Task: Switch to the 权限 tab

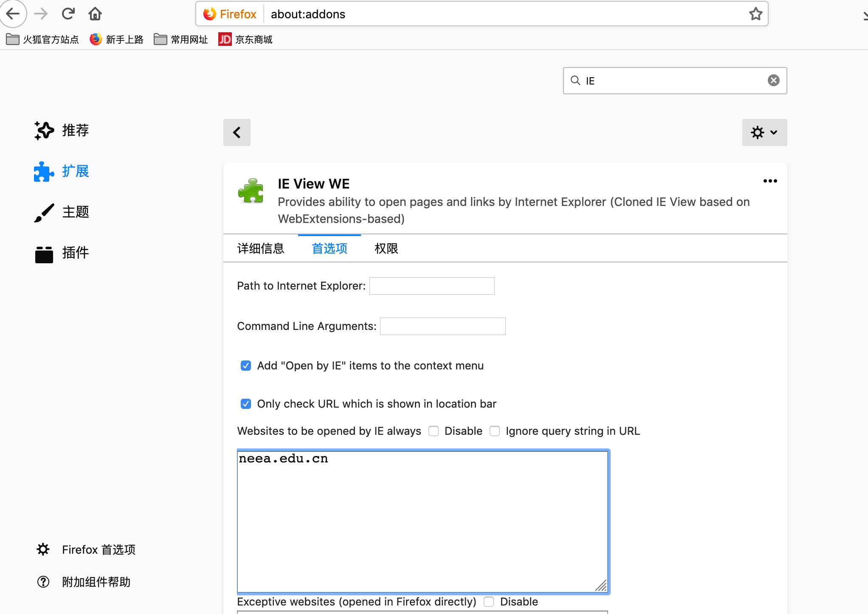Action: click(386, 248)
